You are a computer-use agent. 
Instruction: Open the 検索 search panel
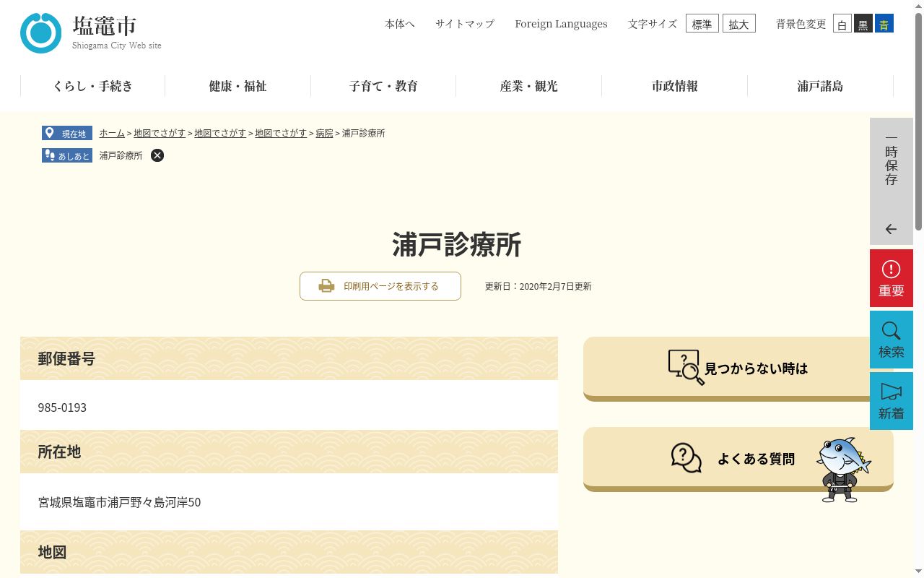(891, 340)
